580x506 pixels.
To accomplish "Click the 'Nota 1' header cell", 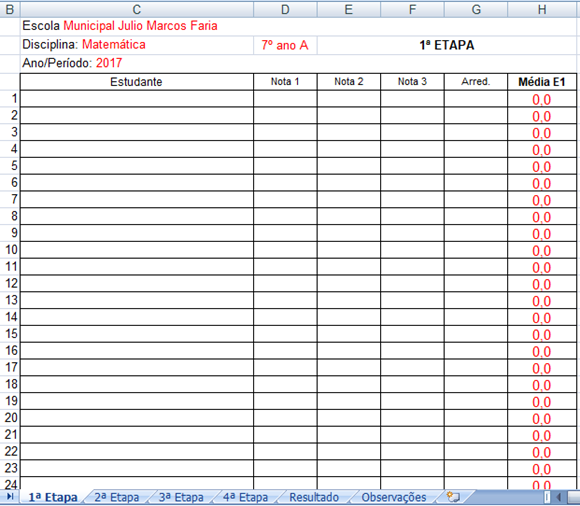I will click(285, 82).
